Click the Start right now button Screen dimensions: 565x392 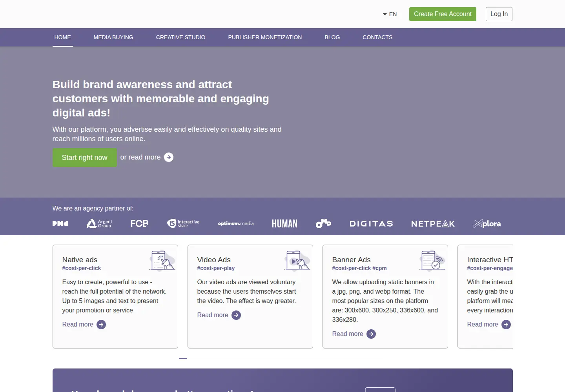[85, 158]
